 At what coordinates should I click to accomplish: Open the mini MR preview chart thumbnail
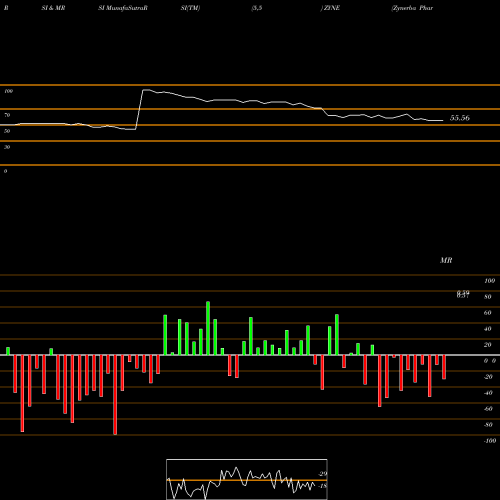coord(247,479)
